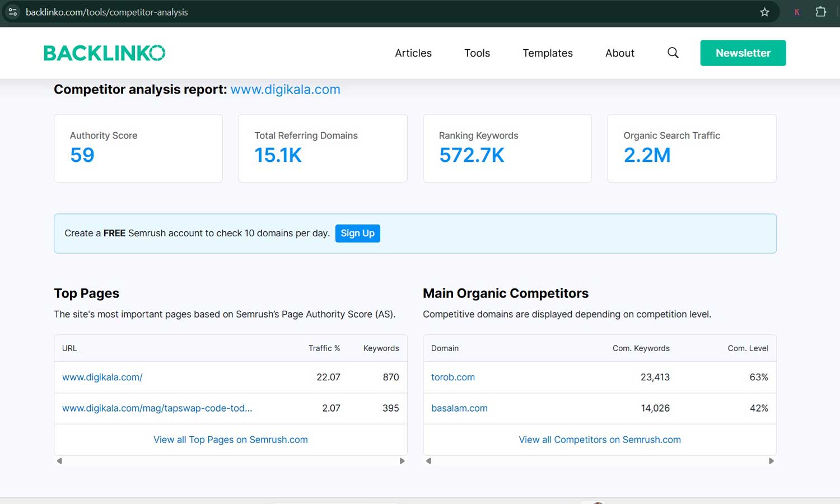Click the 22.07 traffic percentage cell
840x504 pixels.
pyautogui.click(x=329, y=377)
